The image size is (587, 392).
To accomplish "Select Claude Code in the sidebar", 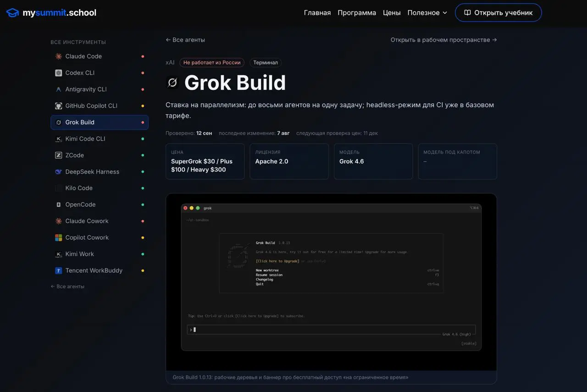I will 100,56.
